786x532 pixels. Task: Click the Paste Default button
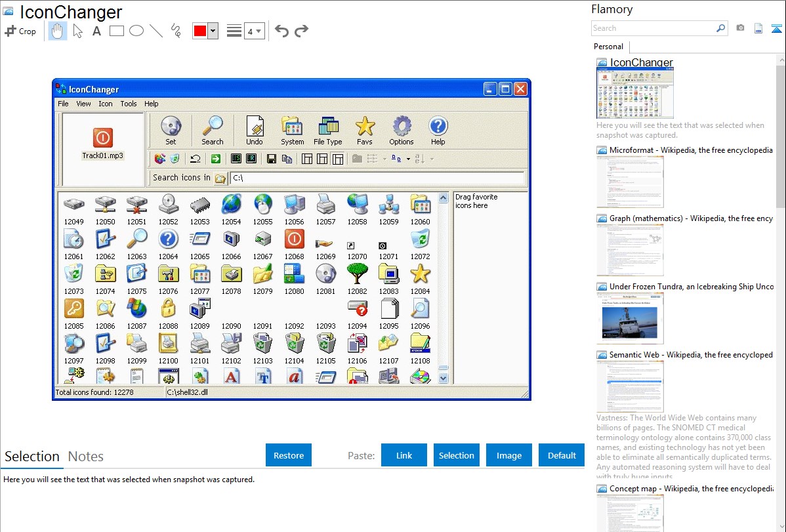coord(562,455)
